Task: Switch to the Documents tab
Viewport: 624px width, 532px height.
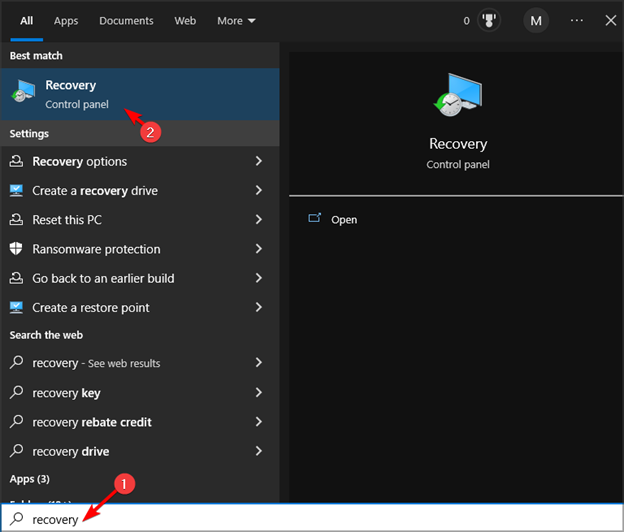Action: pyautogui.click(x=126, y=21)
